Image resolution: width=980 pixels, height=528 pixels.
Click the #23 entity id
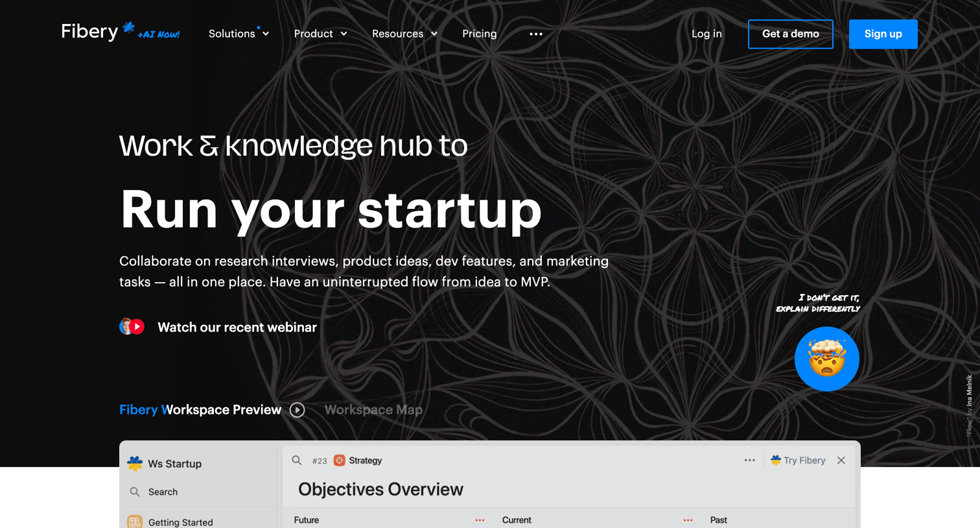click(x=320, y=461)
